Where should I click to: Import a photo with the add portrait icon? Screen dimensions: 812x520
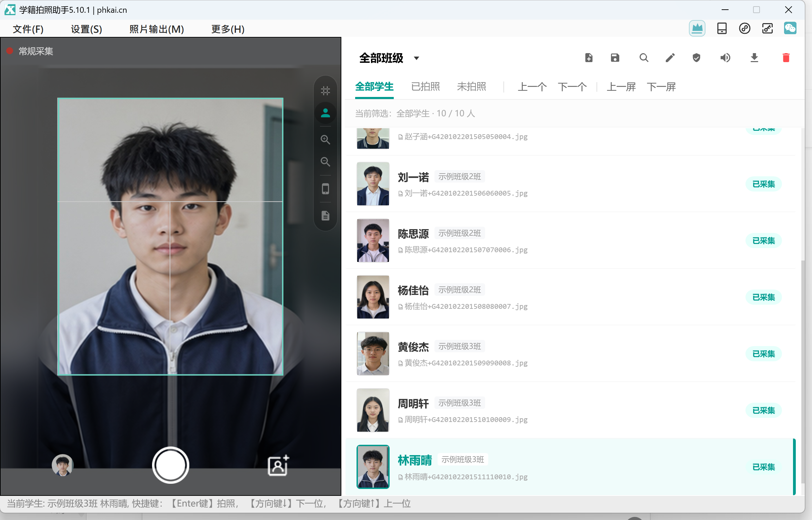click(278, 465)
